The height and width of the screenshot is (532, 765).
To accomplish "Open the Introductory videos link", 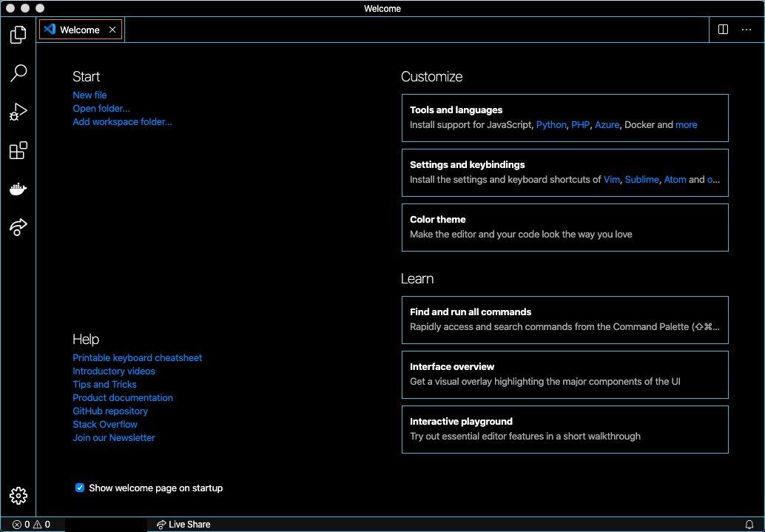I will [114, 371].
